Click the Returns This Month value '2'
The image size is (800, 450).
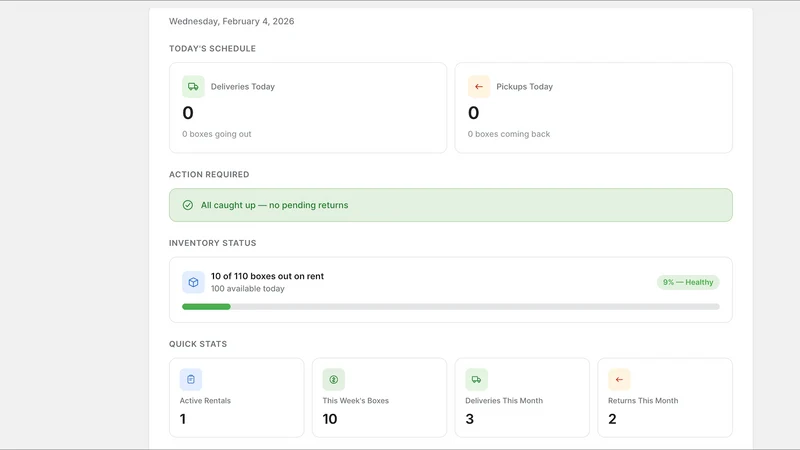[613, 419]
